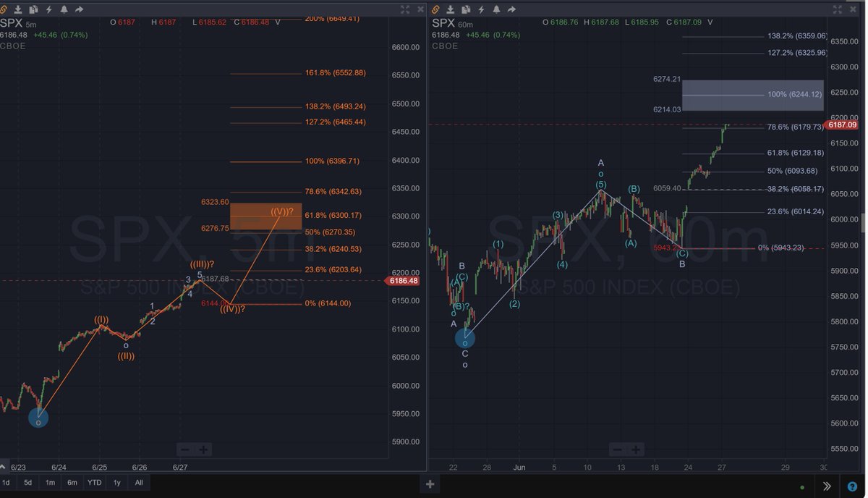The width and height of the screenshot is (868, 498).
Task: Maximize the left SPX 5m chart panel
Action: 405,9
